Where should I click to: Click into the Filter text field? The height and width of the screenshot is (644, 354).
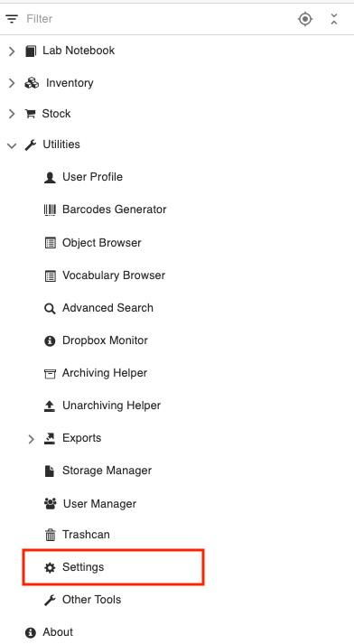pos(156,19)
